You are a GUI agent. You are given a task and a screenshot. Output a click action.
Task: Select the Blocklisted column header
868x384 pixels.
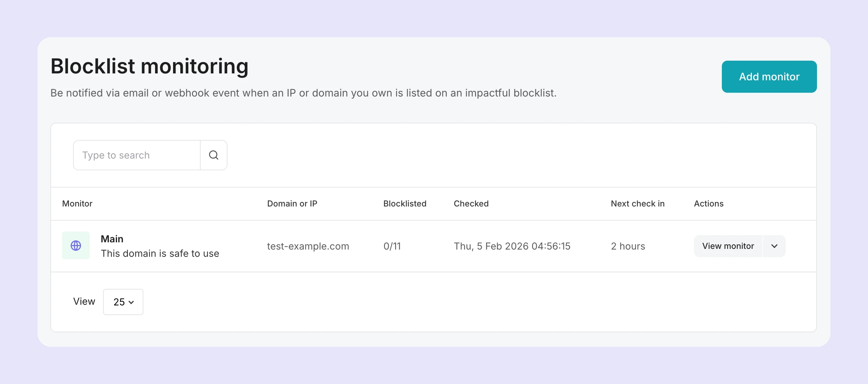click(x=405, y=203)
